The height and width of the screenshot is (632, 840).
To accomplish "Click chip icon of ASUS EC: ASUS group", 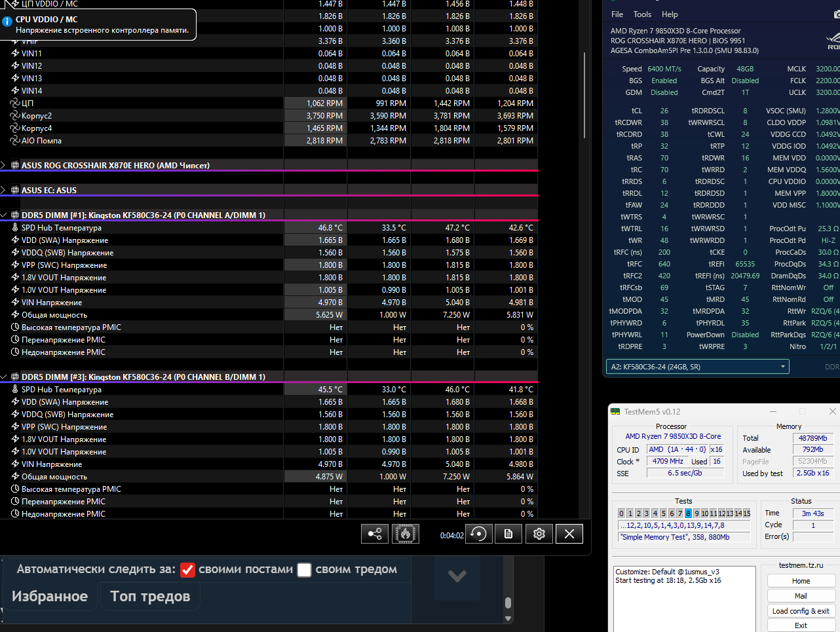I will pos(15,190).
